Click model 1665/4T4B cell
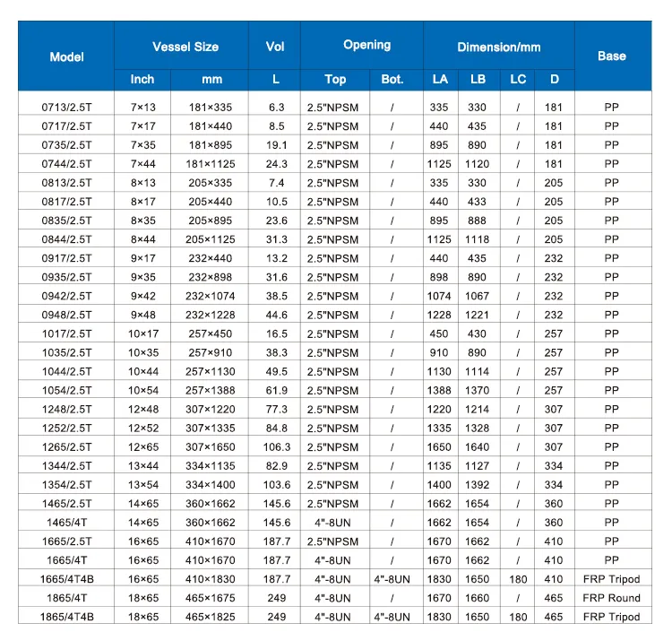Image resolution: width=672 pixels, height=632 pixels. click(x=67, y=579)
